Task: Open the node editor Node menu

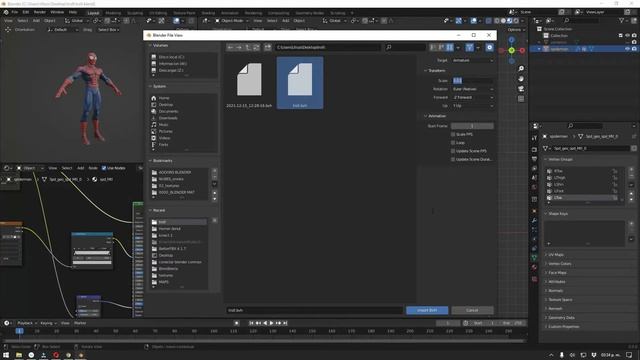Action: 93,168
